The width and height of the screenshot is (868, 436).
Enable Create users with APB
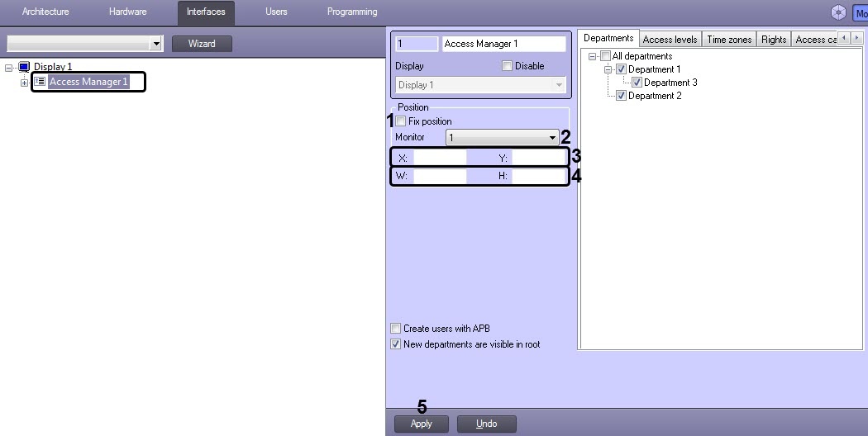pos(396,328)
